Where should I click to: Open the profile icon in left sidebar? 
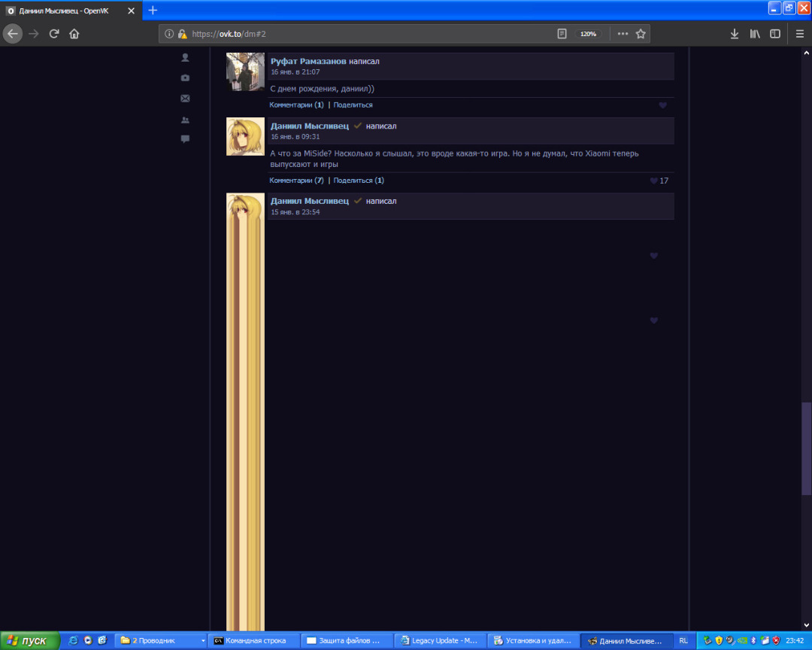tap(185, 58)
